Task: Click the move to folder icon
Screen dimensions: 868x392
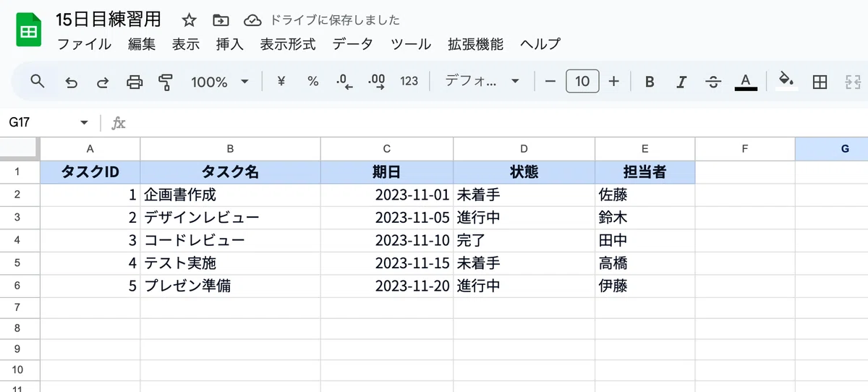Action: pyautogui.click(x=221, y=20)
